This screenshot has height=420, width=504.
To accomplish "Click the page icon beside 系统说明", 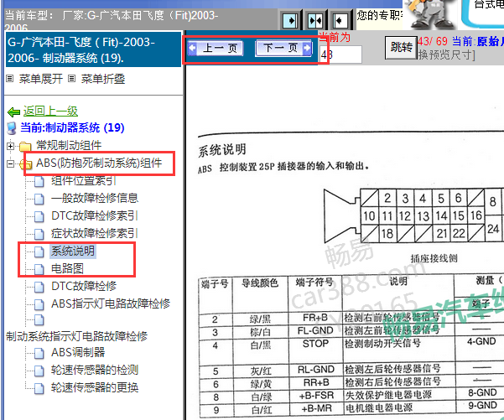I will pos(39,252).
